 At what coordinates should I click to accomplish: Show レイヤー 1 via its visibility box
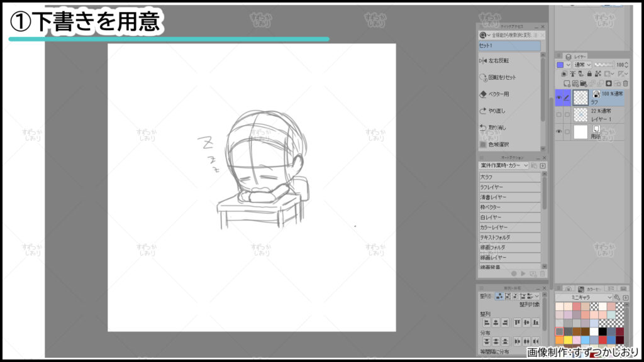point(558,115)
